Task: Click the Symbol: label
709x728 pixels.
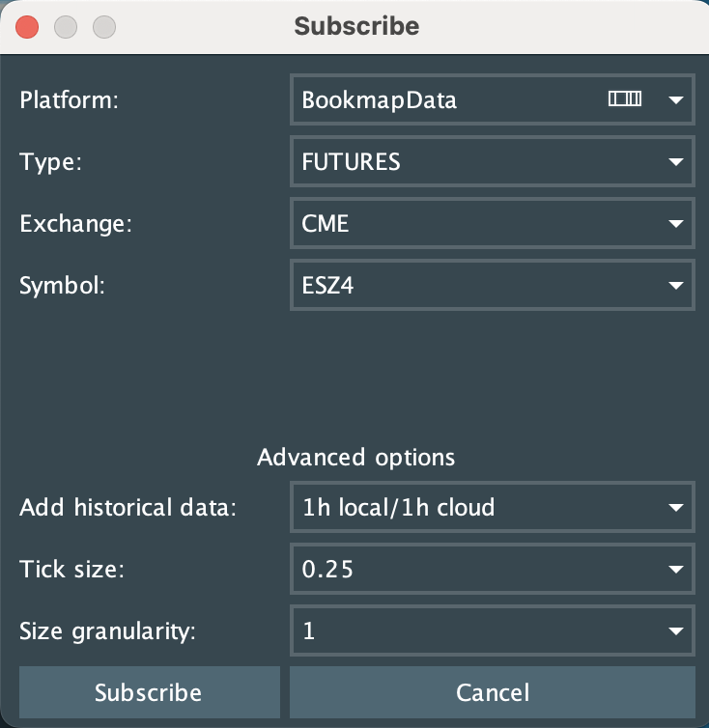Action: [x=62, y=285]
